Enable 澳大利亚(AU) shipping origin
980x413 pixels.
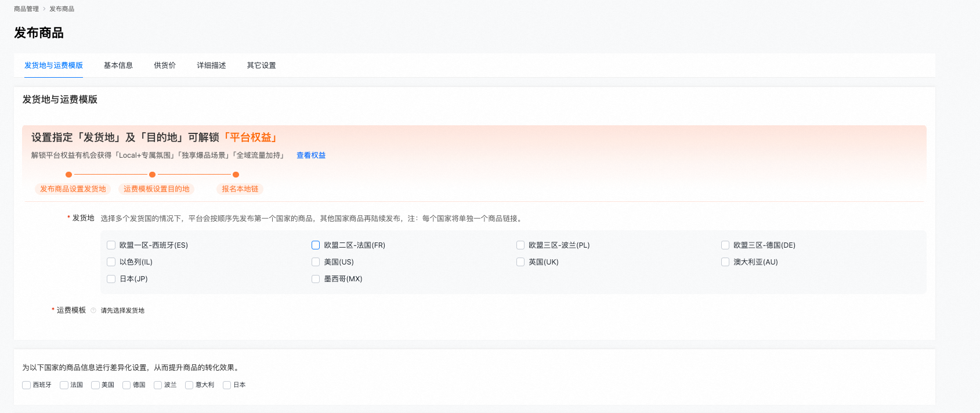[725, 262]
